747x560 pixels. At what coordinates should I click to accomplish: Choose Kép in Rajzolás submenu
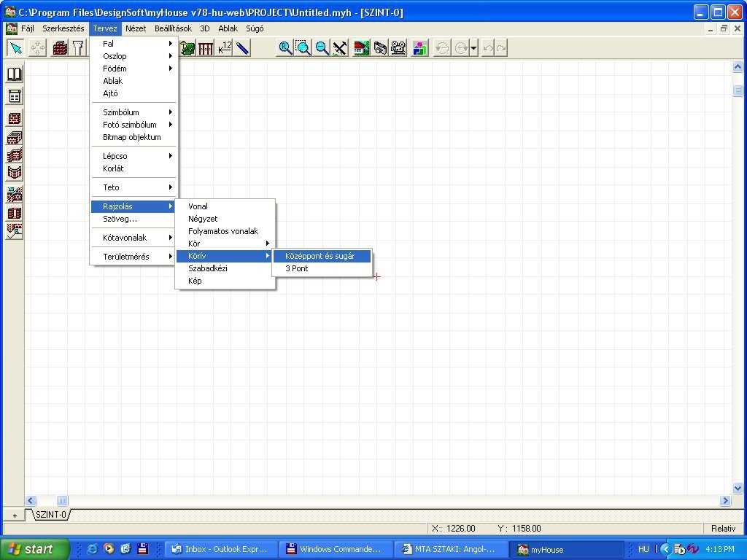(x=225, y=281)
